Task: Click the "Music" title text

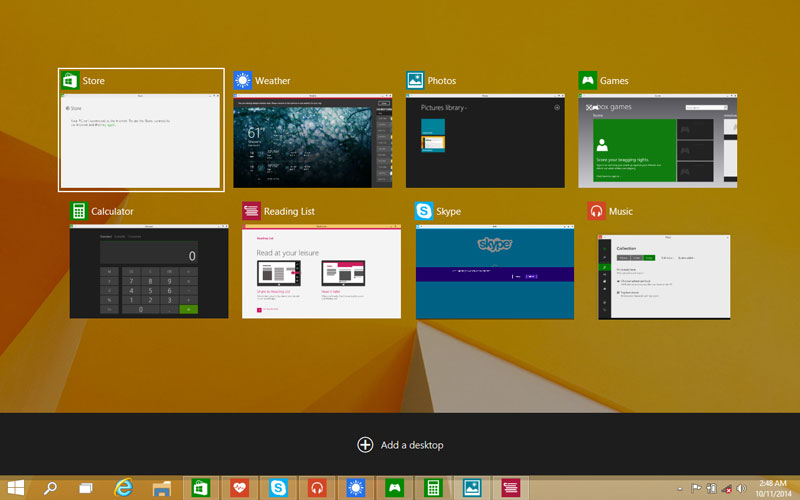Action: [621, 211]
